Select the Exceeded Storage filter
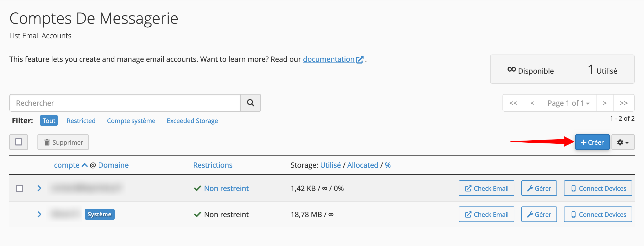Screen dimensions: 644x246 [192, 121]
